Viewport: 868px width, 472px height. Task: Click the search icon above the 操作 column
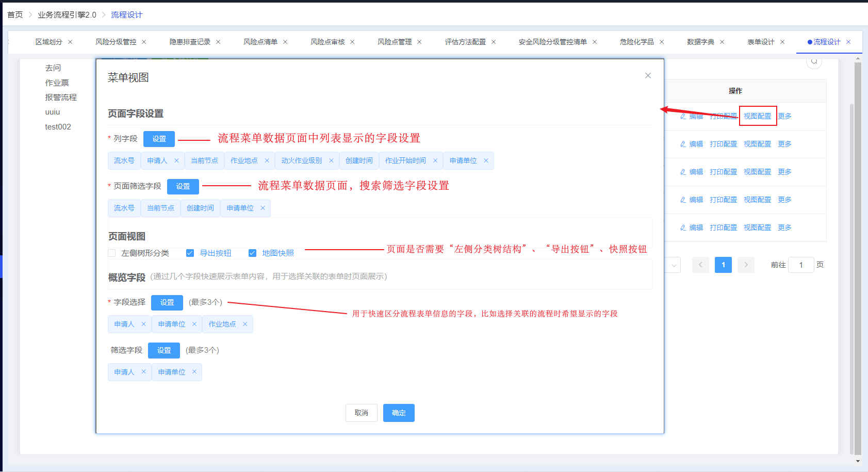coord(814,62)
